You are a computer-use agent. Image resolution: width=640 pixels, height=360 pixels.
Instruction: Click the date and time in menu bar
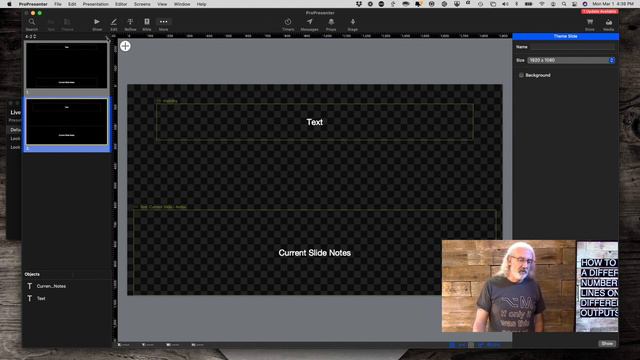tap(613, 4)
